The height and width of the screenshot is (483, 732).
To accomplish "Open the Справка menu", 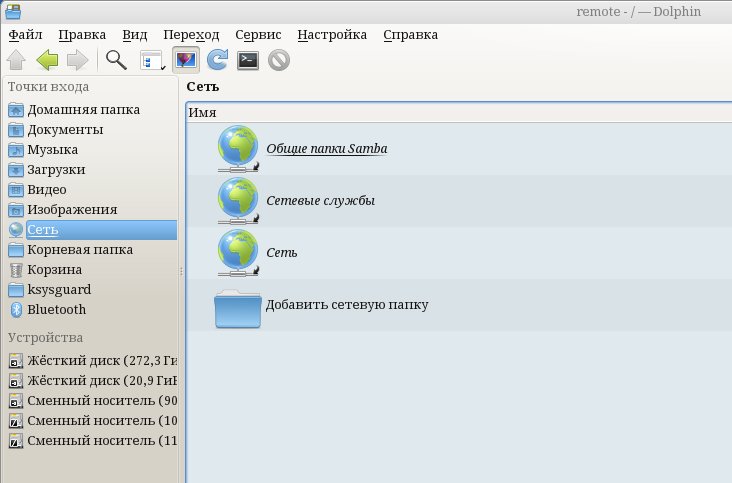I will point(410,35).
